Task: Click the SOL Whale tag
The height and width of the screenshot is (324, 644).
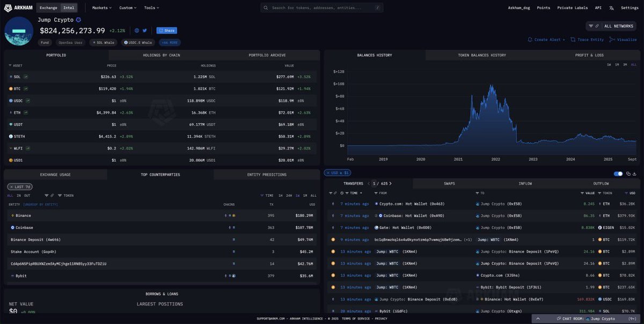Action: (104, 42)
